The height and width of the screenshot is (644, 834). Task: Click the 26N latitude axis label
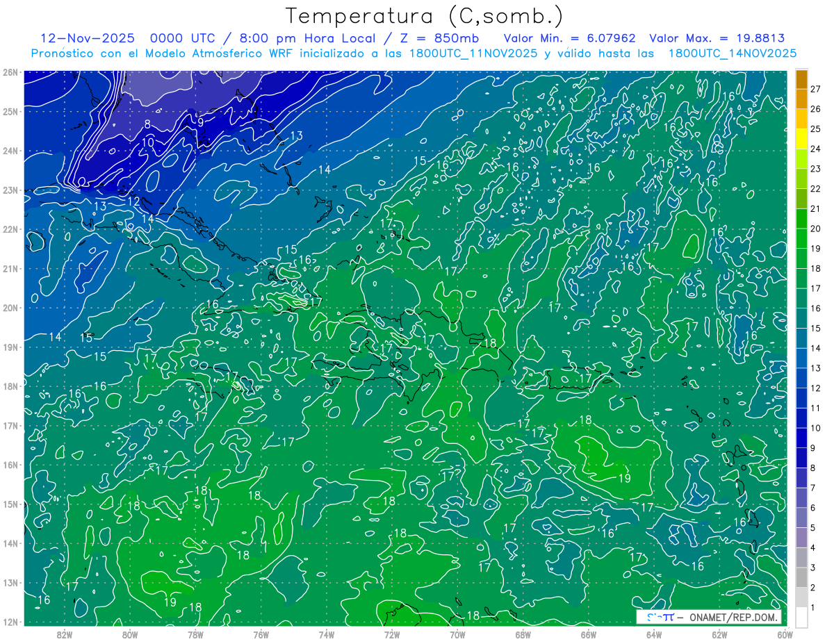(10, 72)
